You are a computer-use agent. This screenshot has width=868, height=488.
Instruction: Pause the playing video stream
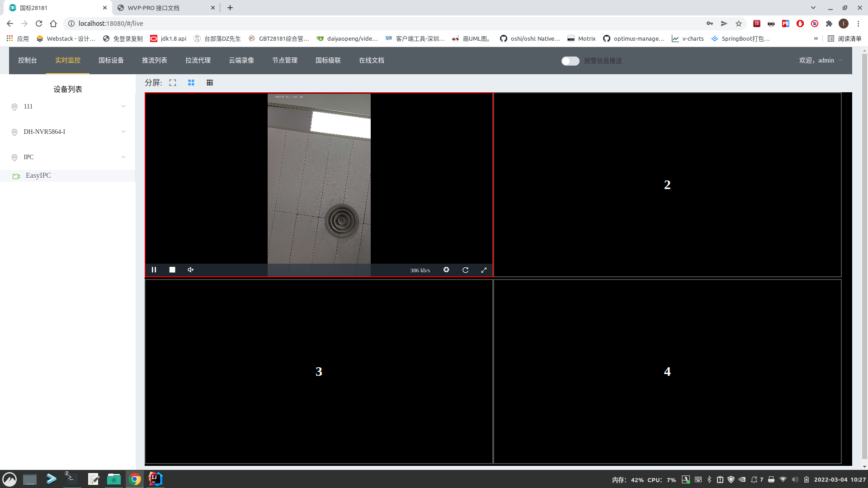(154, 270)
